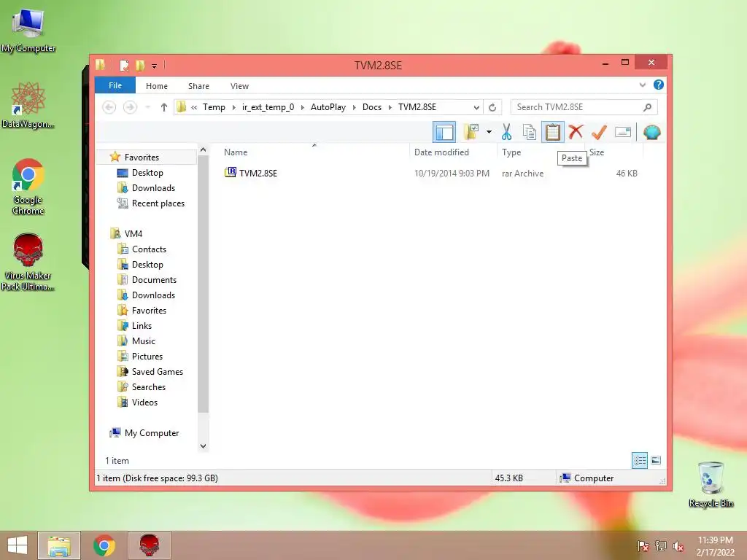
Task: Open the File ribbon tab
Action: tap(115, 86)
